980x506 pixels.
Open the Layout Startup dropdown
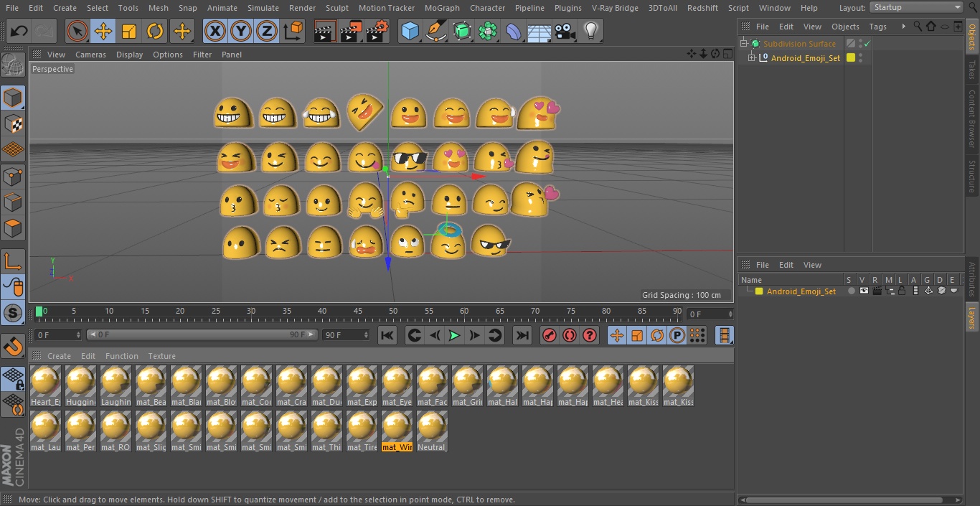click(x=917, y=7)
